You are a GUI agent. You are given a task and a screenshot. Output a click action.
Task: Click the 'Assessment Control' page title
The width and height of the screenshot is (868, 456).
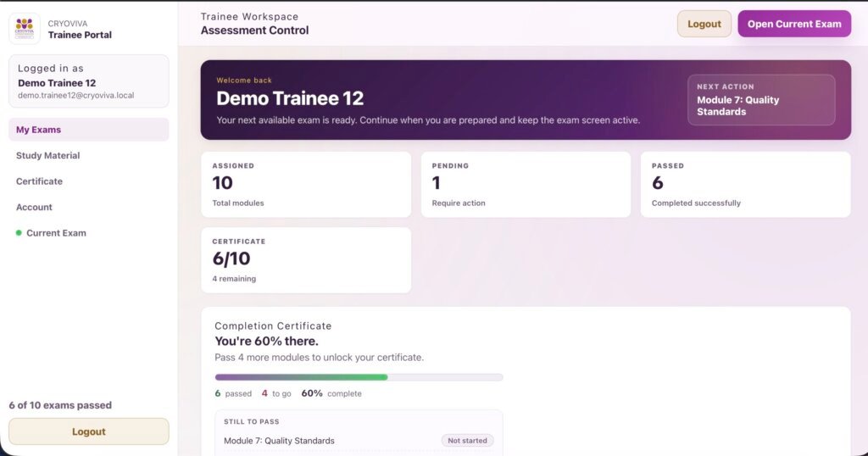click(254, 31)
